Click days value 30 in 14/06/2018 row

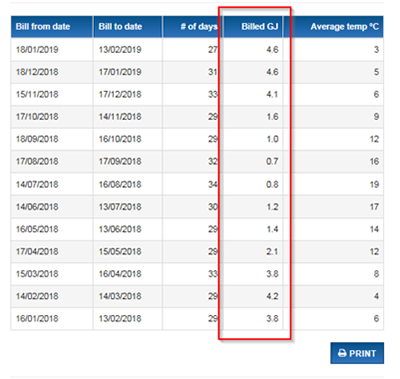(213, 207)
